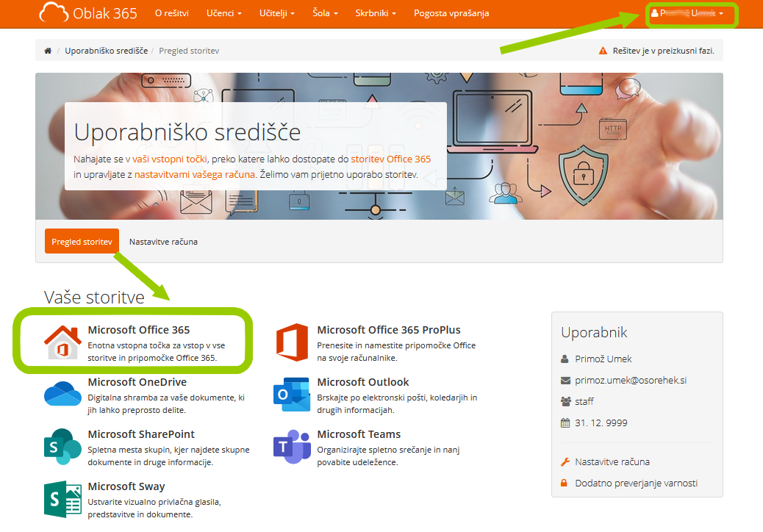
Task: Follow the 'nastavitvami vašega računa' link
Action: (x=195, y=175)
